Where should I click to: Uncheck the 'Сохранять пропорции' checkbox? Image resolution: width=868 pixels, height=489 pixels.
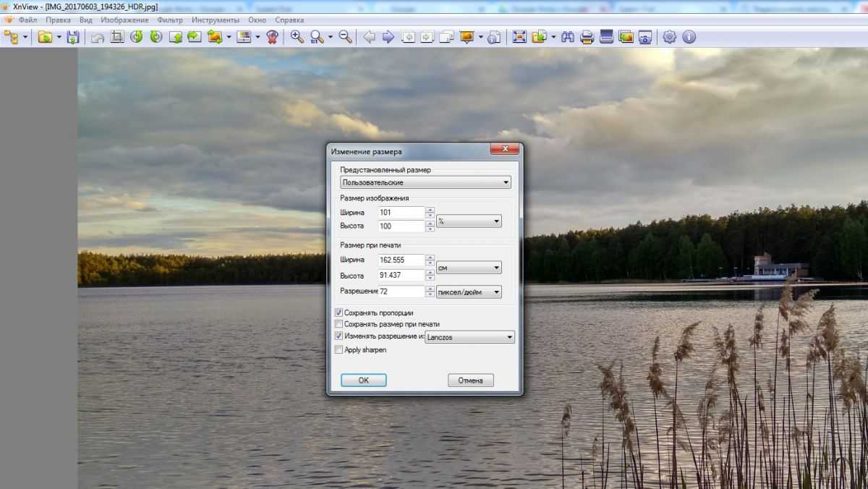(x=339, y=312)
